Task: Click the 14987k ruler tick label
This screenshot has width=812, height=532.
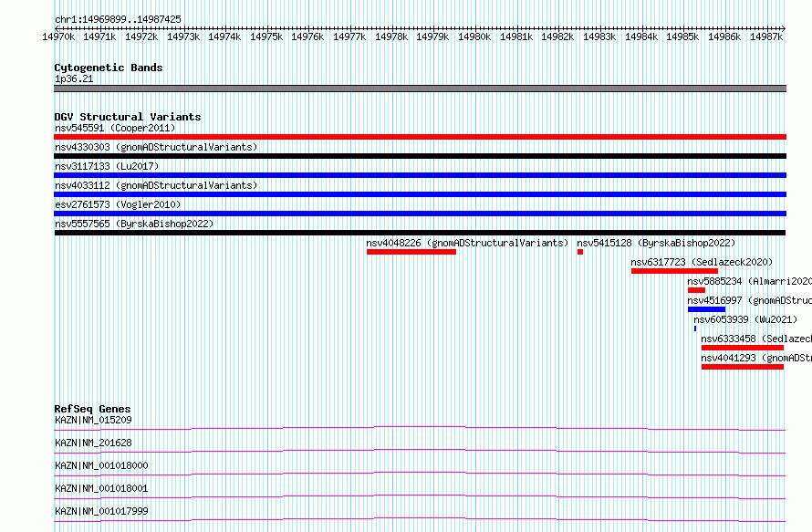Action: tap(766, 37)
